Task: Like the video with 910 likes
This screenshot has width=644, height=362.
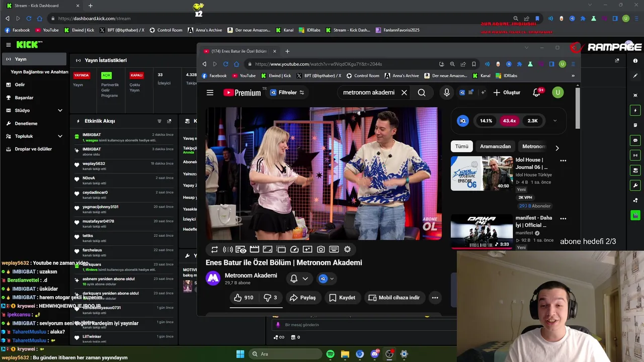Action: (x=243, y=298)
